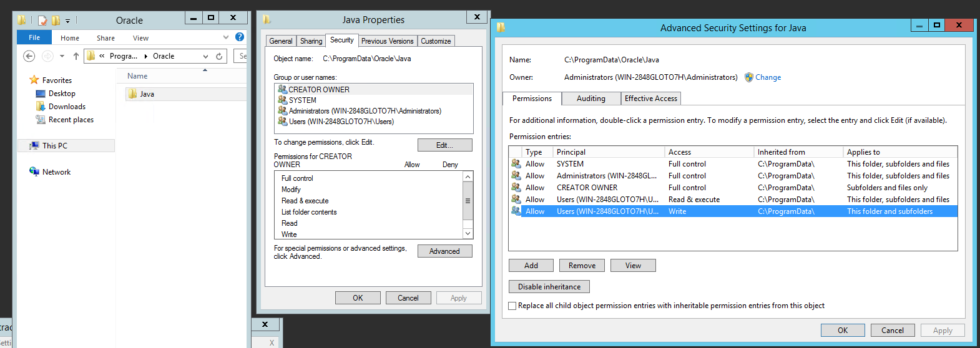Image resolution: width=980 pixels, height=348 pixels.
Task: Click the Up one level arrow
Action: (76, 56)
